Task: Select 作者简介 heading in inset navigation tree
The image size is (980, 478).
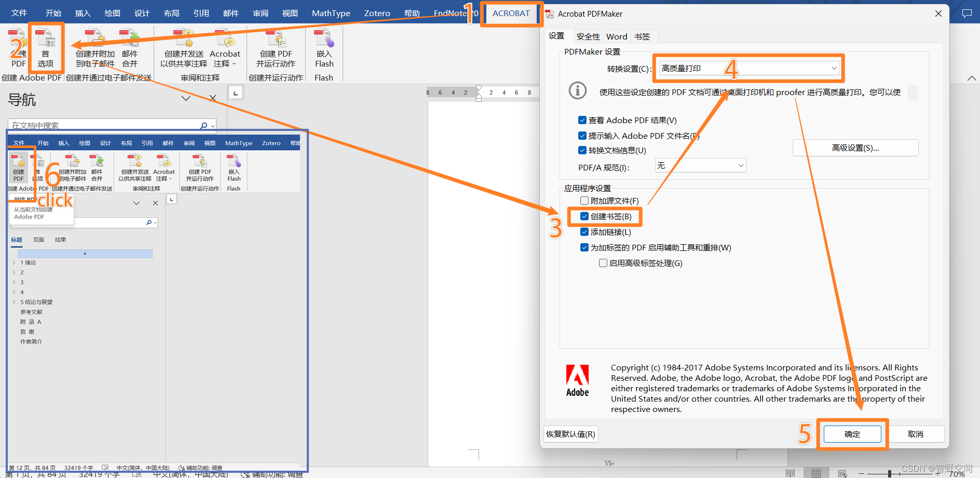Action: (31, 341)
